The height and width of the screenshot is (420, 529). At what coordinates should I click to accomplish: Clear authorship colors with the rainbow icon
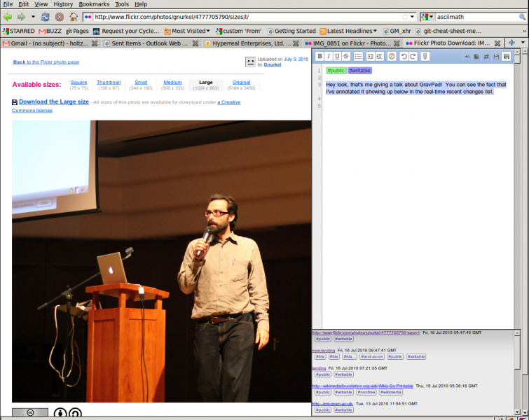coord(392,56)
